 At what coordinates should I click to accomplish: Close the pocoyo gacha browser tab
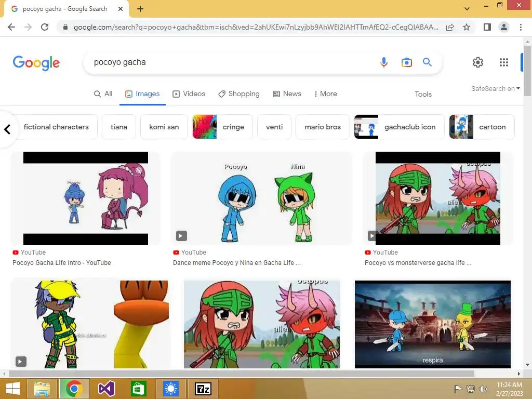pyautogui.click(x=120, y=9)
